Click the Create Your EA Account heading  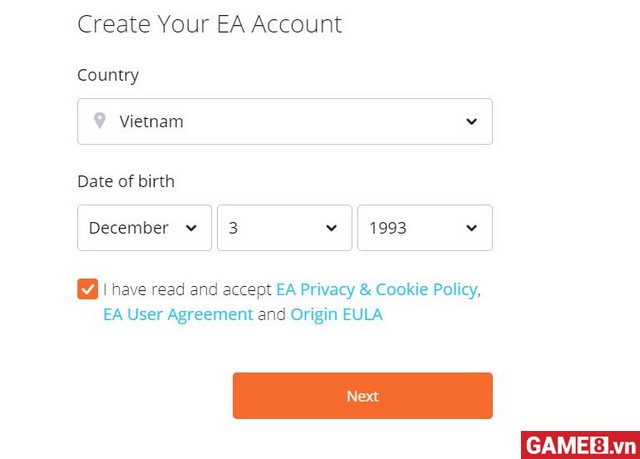pos(209,24)
